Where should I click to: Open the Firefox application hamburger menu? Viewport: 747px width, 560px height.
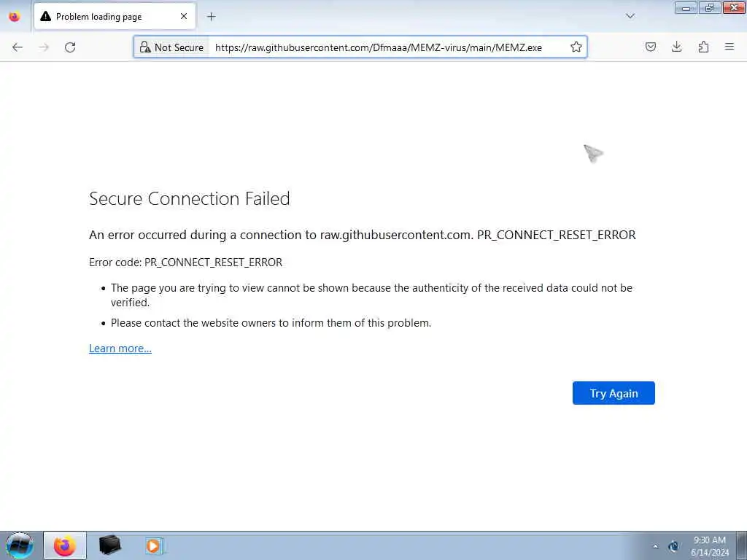(x=729, y=47)
